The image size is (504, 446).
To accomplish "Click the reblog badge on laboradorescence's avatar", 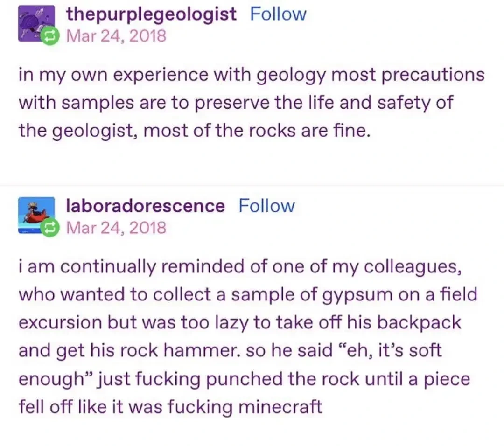I will [x=50, y=228].
